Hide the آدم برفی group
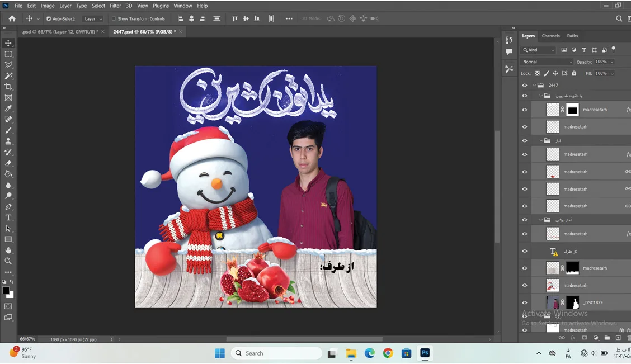631x364 pixels. [524, 220]
